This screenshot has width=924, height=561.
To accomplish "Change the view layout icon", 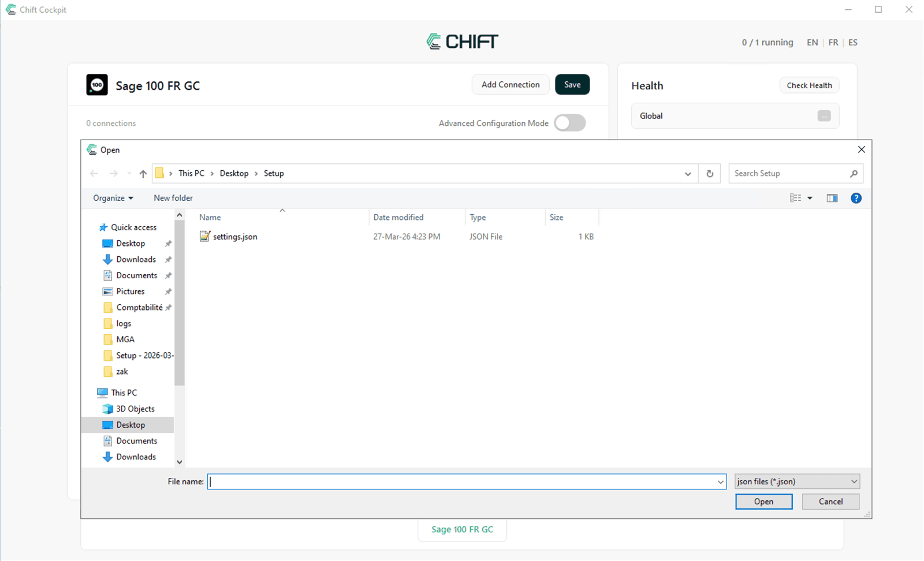I will click(795, 198).
